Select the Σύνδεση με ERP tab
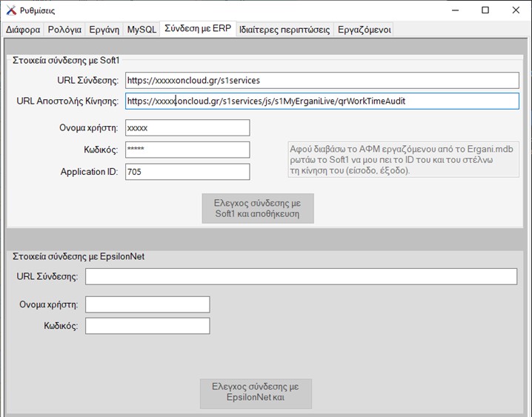Viewport: 532px width, 417px height. pos(198,29)
